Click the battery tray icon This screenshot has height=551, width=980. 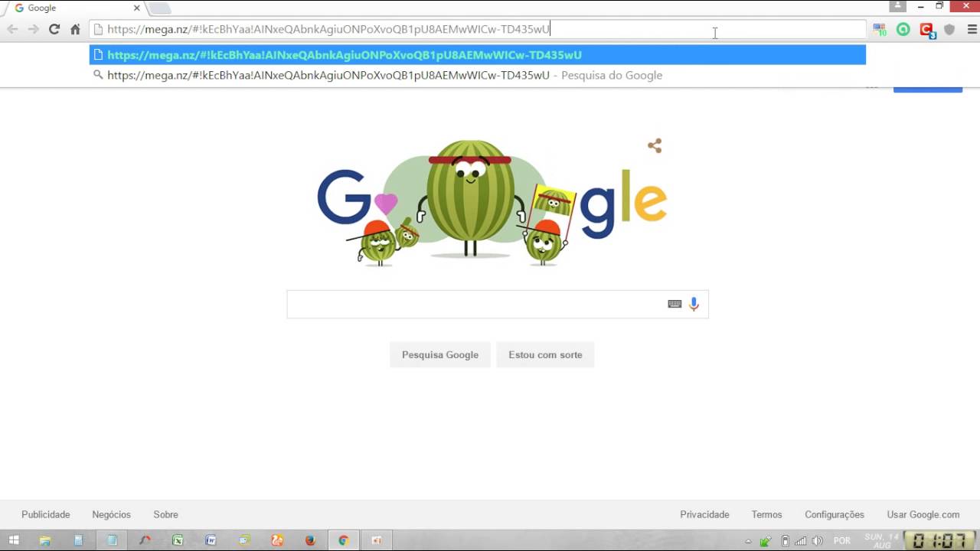pyautogui.click(x=785, y=541)
